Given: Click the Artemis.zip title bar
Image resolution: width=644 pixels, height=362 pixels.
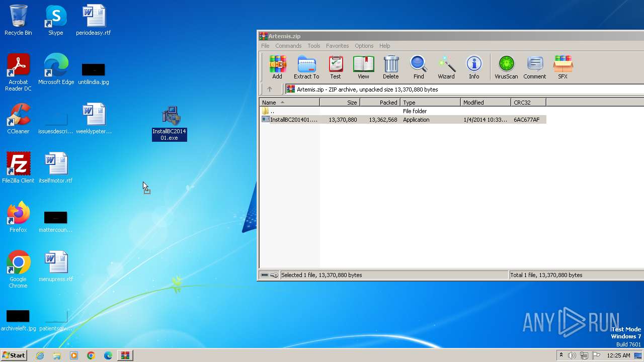Looking at the screenshot, I should 450,36.
